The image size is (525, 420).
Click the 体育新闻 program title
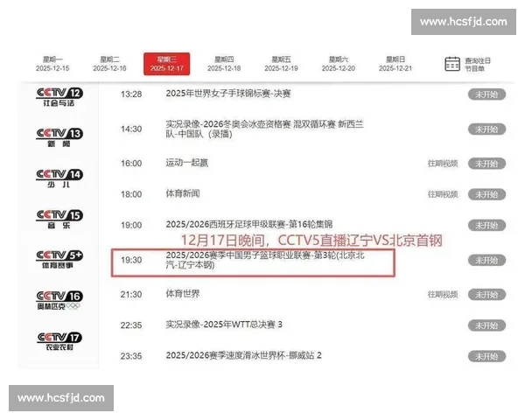(x=183, y=193)
